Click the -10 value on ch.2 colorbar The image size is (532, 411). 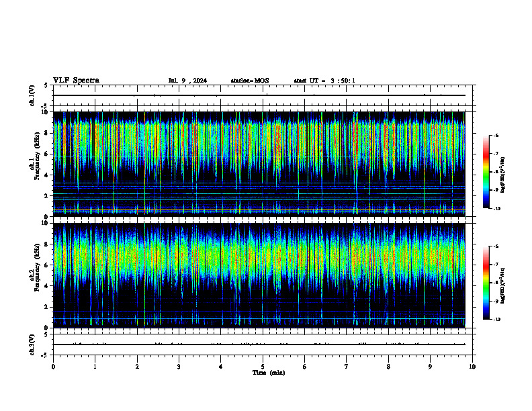(497, 320)
